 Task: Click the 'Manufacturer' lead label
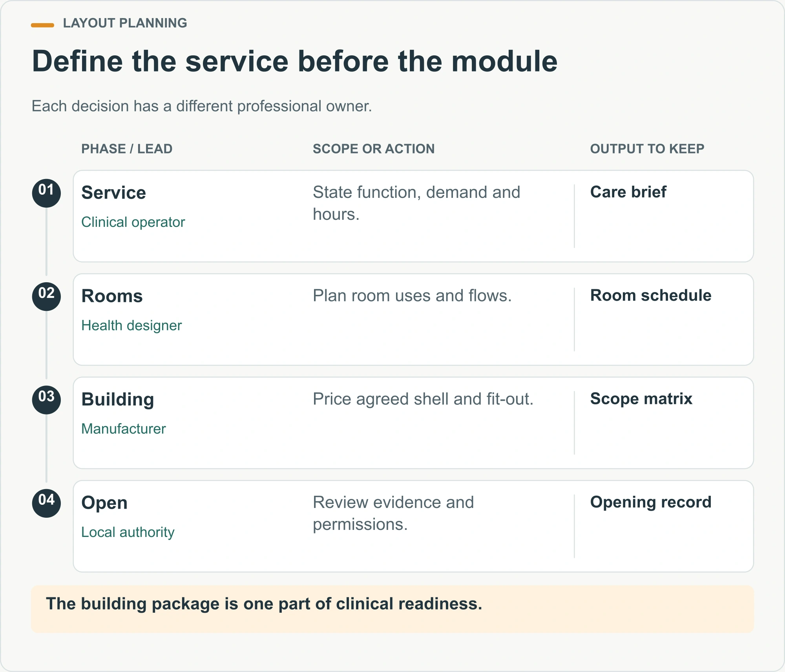124,429
